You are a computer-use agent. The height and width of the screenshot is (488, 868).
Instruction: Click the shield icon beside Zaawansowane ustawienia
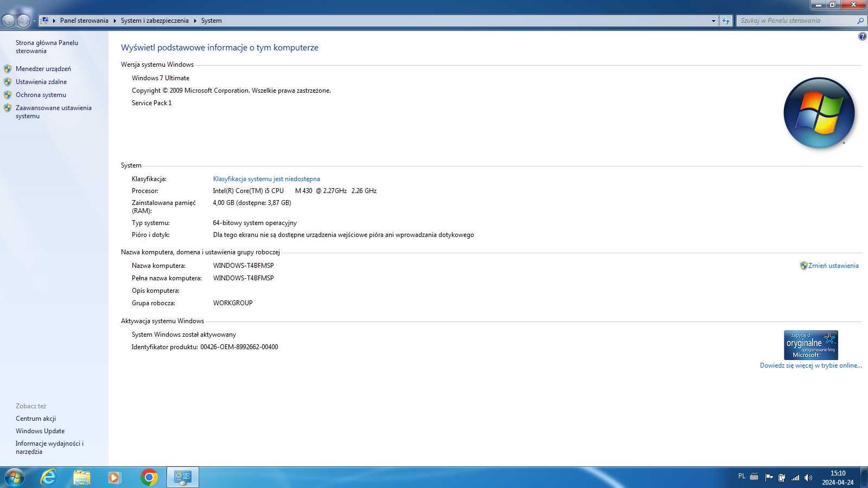pos(8,108)
